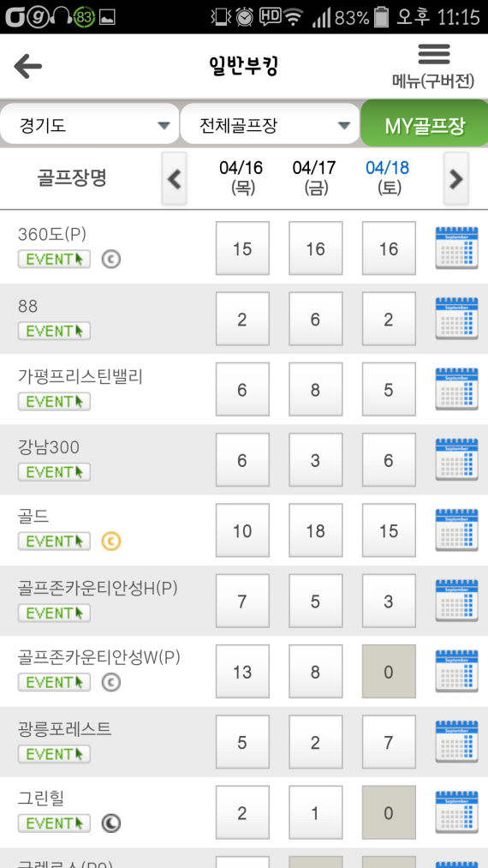This screenshot has height=868, width=488.
Task: Click the orange coin icon beside 골드
Action: pos(110,541)
